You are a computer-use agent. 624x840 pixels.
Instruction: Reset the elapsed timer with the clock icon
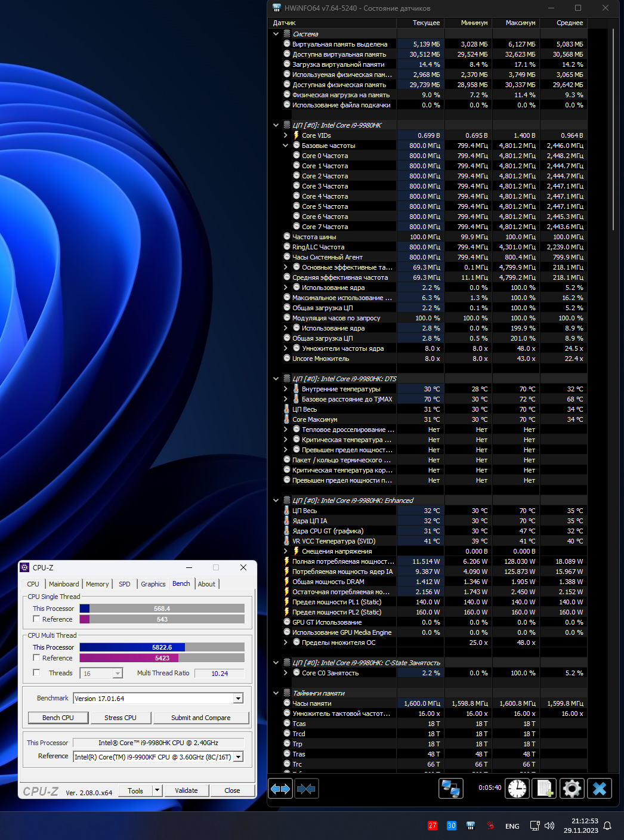[x=517, y=789]
